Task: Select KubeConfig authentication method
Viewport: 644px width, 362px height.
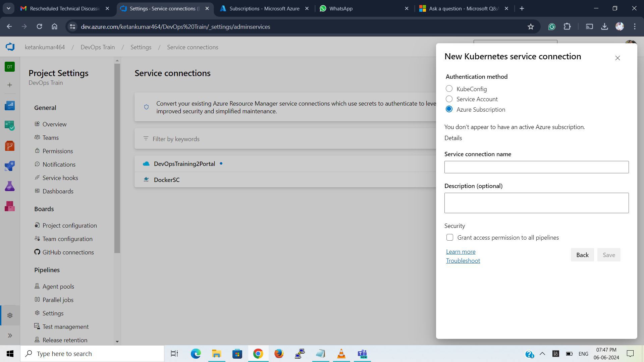Action: click(x=449, y=89)
